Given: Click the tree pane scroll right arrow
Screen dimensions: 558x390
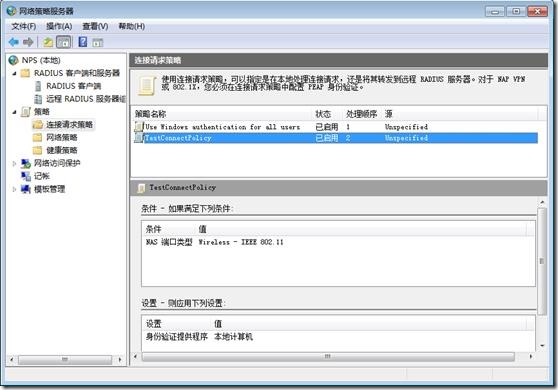Looking at the screenshot, I should point(120,360).
